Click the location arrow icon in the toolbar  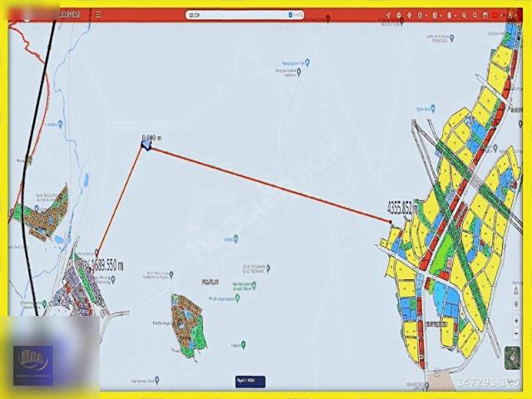pyautogui.click(x=388, y=15)
